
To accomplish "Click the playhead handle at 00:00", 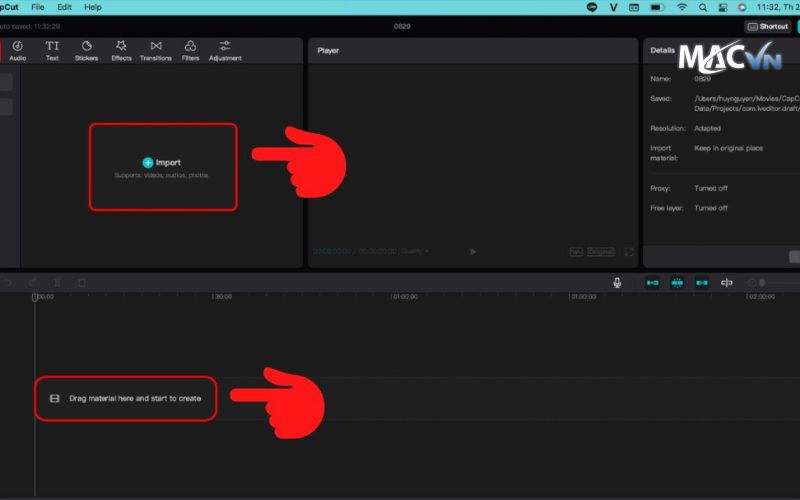I will pos(35,297).
